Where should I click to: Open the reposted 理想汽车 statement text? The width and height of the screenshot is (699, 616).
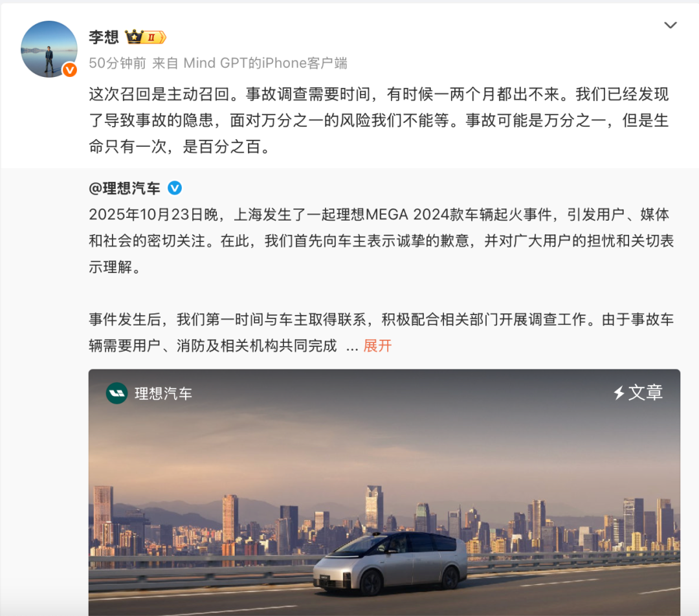pos(381,280)
